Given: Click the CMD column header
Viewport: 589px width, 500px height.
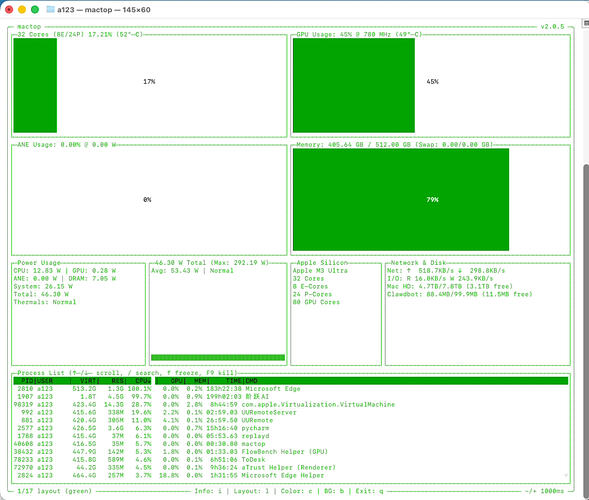Looking at the screenshot, I should click(x=251, y=381).
